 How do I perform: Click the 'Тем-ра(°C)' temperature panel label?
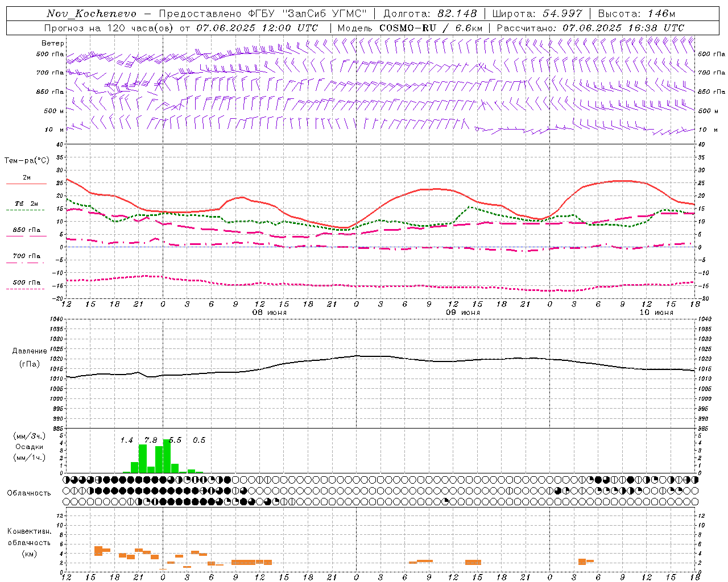[x=27, y=161]
